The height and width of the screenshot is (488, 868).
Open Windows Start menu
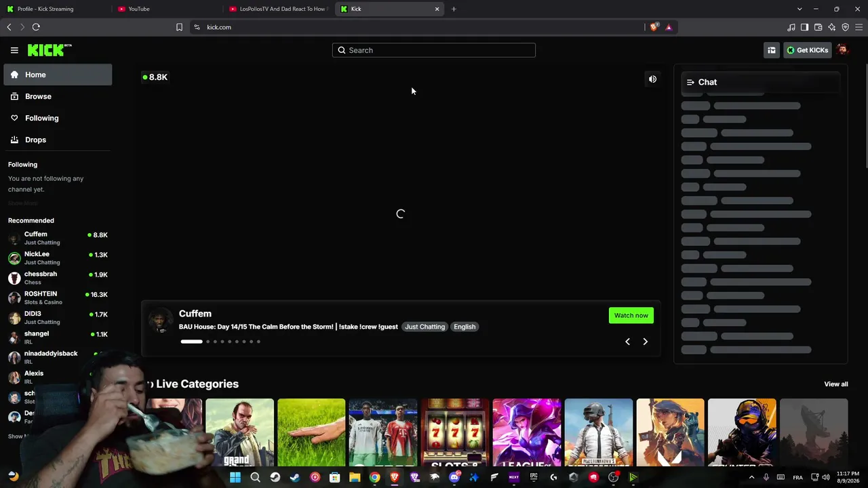tap(235, 477)
